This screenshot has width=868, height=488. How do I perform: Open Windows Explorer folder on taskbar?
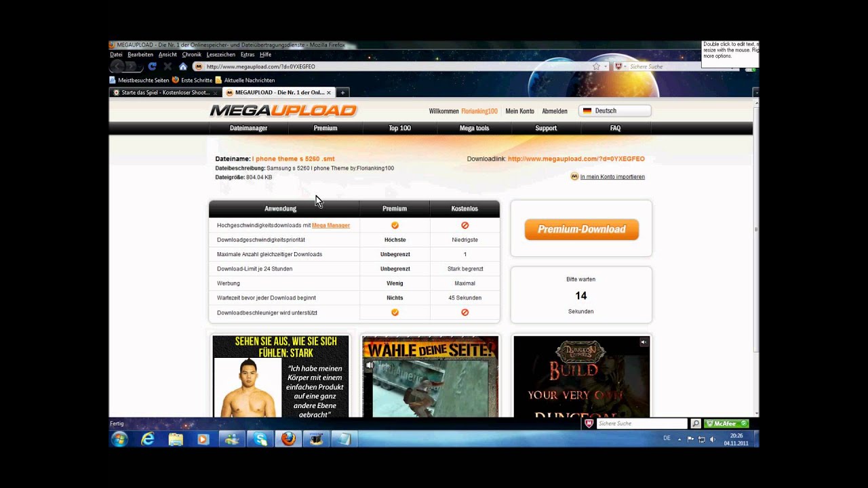176,439
